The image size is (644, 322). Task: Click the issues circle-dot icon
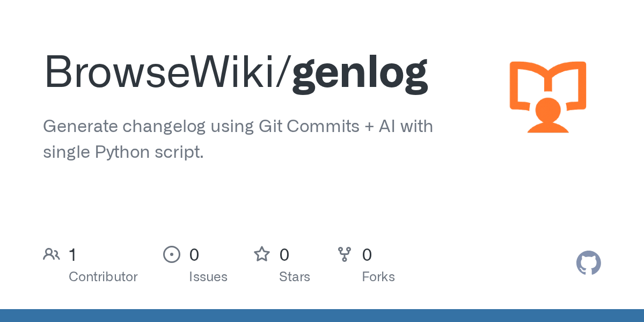coord(171,254)
